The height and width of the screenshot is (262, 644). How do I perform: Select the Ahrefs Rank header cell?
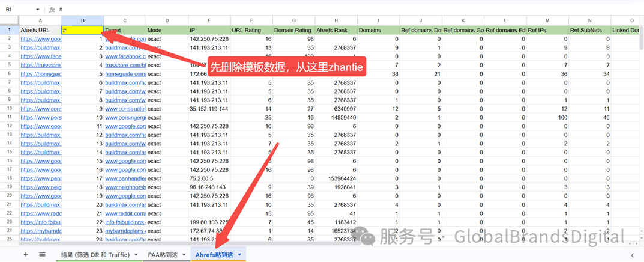[336, 30]
